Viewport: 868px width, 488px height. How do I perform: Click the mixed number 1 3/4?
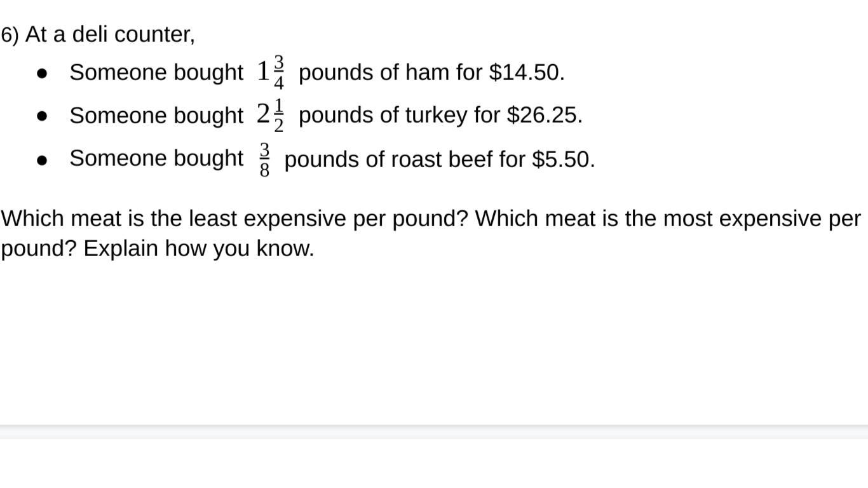tap(271, 72)
